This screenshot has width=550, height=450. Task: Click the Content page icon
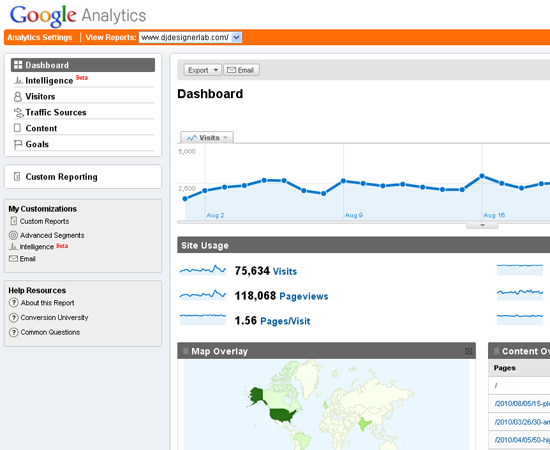[17, 128]
